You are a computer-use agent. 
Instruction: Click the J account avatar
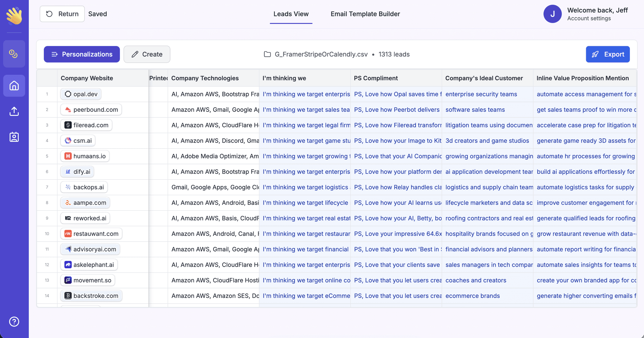coord(552,14)
